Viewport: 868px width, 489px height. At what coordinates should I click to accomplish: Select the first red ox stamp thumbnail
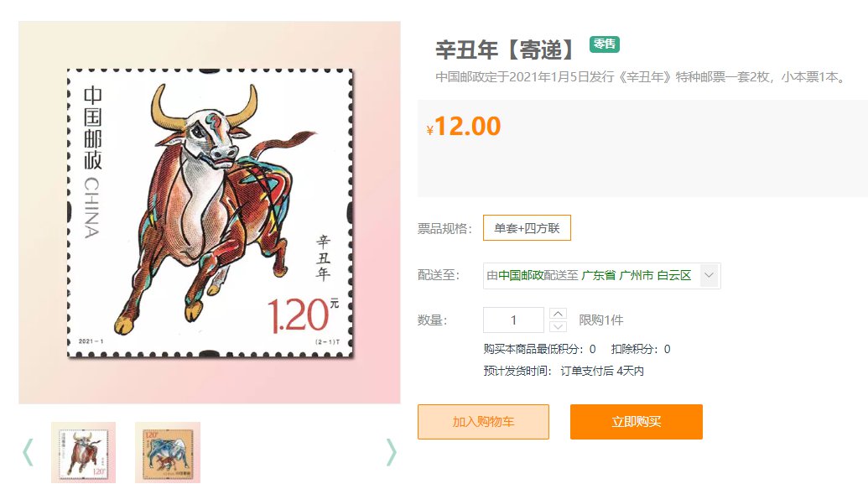(84, 452)
